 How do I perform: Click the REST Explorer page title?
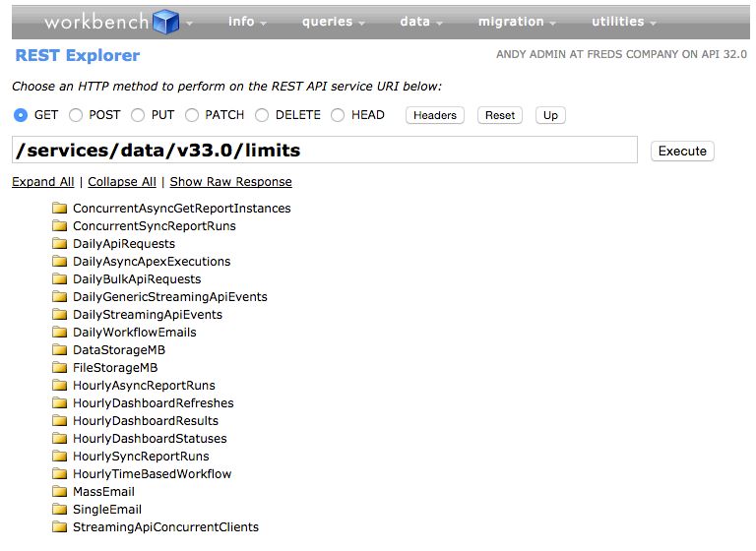(78, 55)
